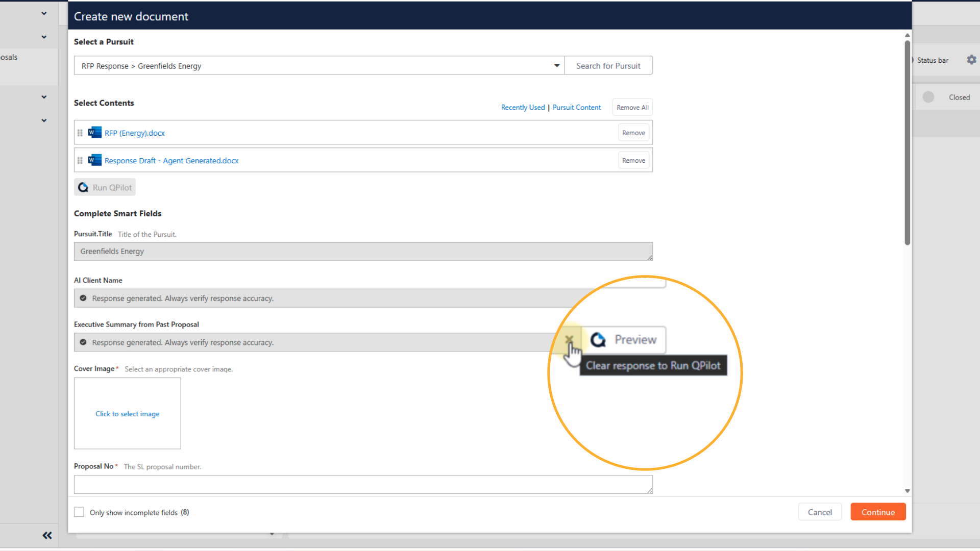Expand the first sidebar chevron at top
The width and height of the screenshot is (980, 551).
44,14
